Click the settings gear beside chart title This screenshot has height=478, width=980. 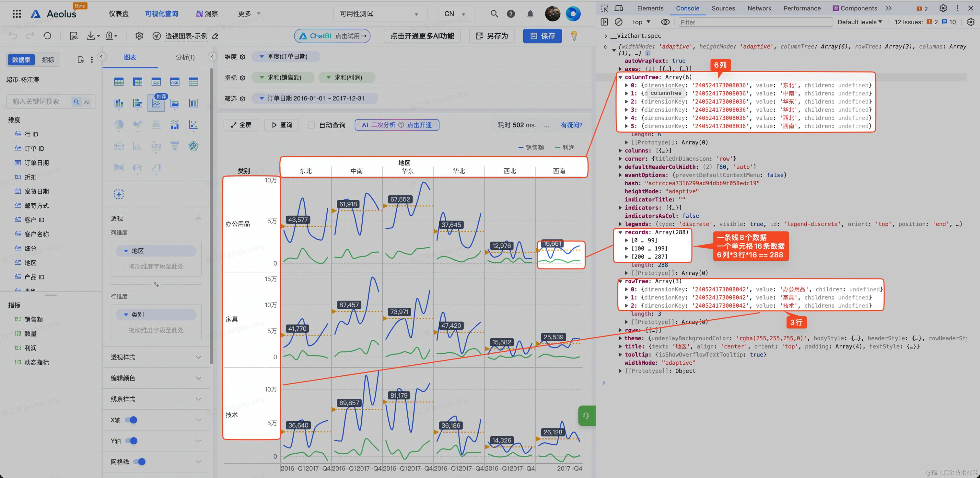(x=139, y=36)
